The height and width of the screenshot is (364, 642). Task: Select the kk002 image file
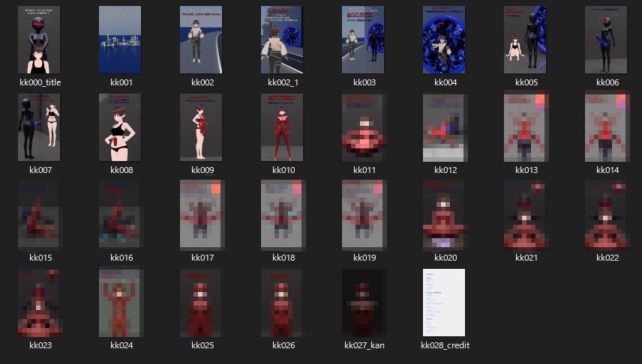point(201,40)
